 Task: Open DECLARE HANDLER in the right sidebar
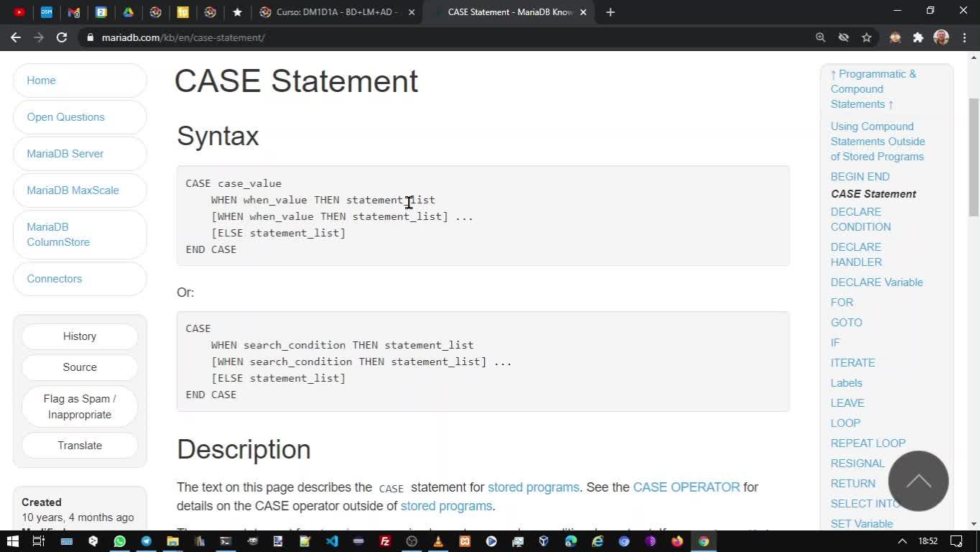[856, 254]
